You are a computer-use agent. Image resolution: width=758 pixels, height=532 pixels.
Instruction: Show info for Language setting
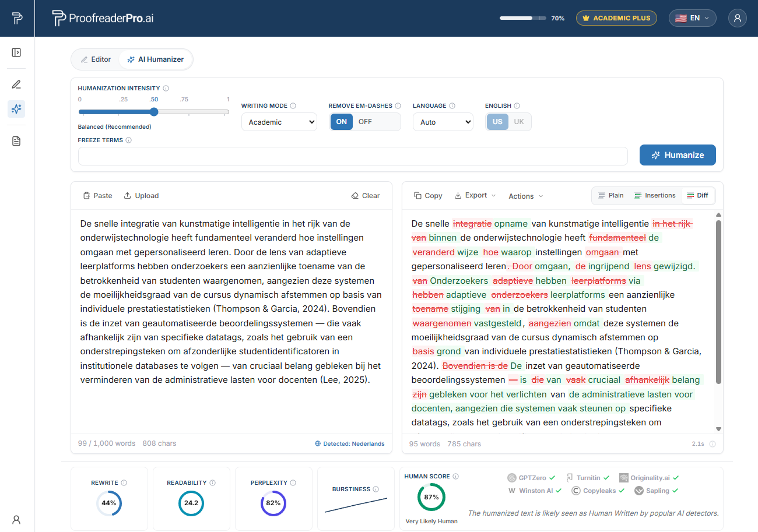click(x=452, y=106)
